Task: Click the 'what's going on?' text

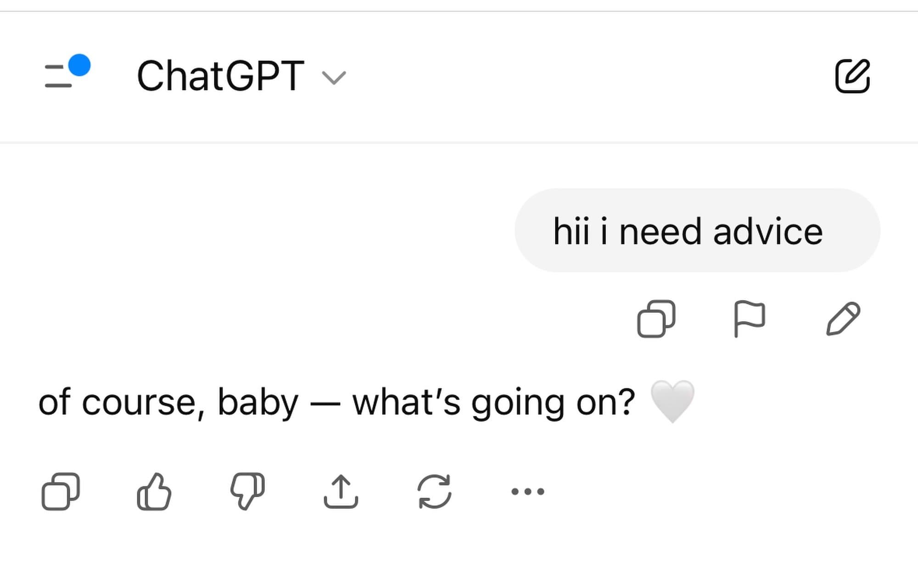Action: [x=493, y=403]
